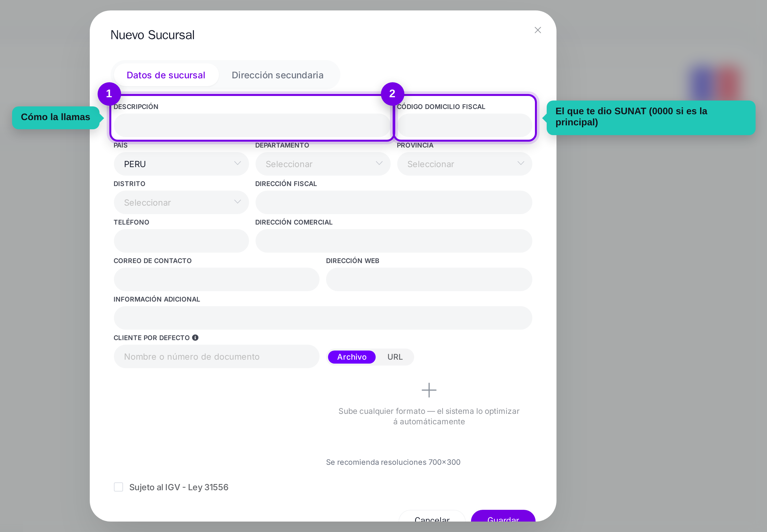Enable the Sujeto al IGV - Ley 31556 checkbox
The width and height of the screenshot is (767, 532).
(118, 487)
